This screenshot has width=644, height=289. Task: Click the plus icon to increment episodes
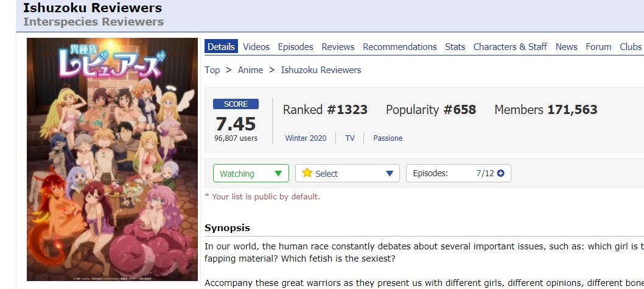(500, 173)
